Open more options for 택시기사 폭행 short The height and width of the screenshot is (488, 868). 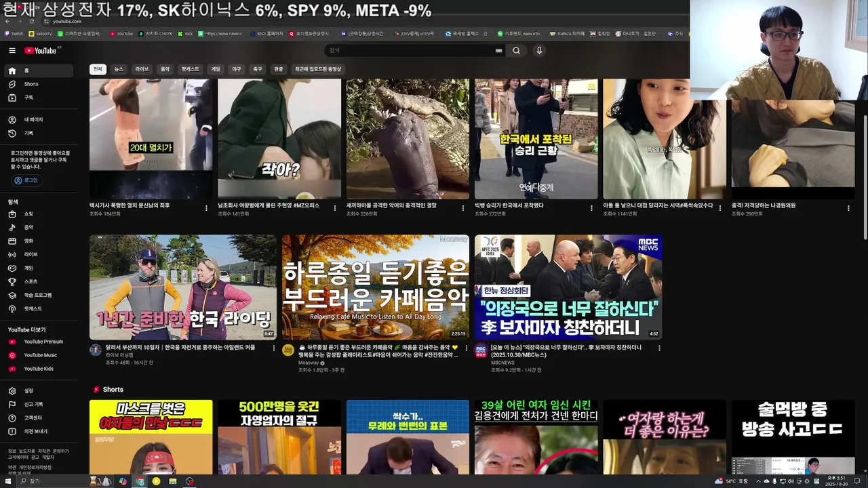click(206, 208)
